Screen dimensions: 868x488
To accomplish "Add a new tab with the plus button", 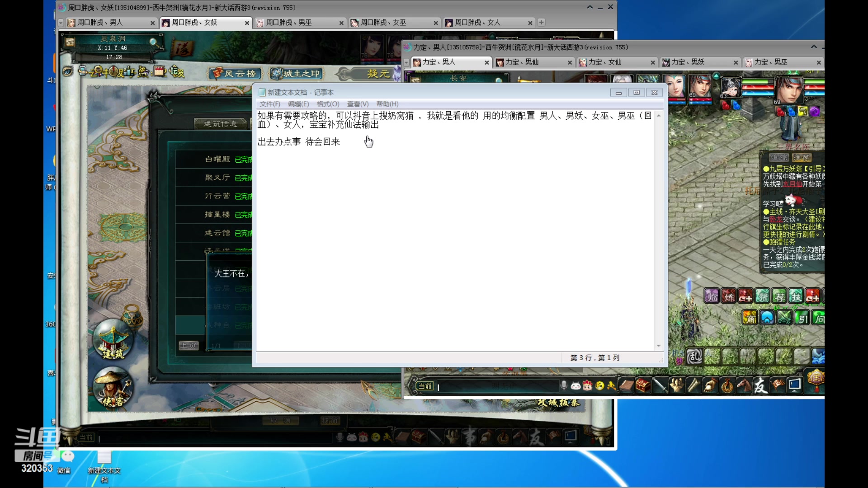I will [x=541, y=22].
